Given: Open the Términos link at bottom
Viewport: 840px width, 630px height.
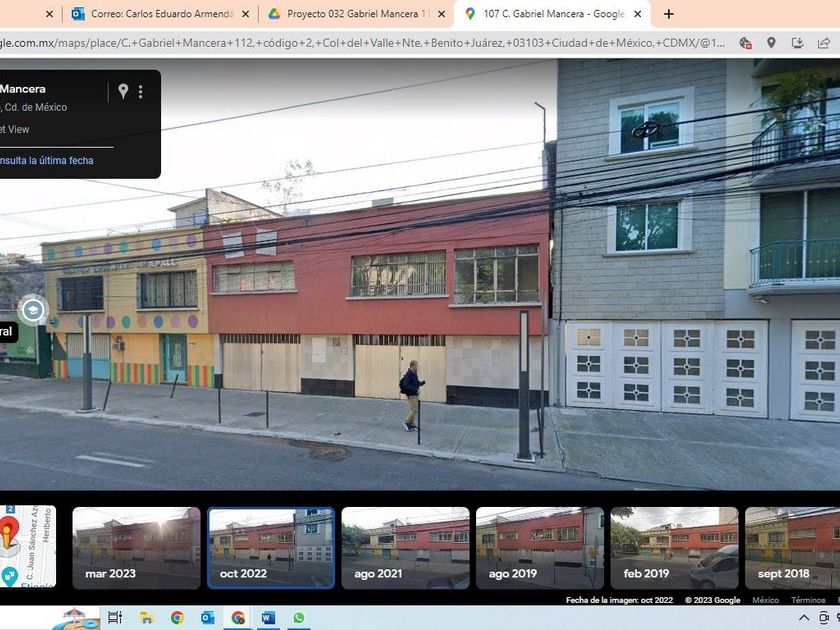Looking at the screenshot, I should (x=808, y=600).
